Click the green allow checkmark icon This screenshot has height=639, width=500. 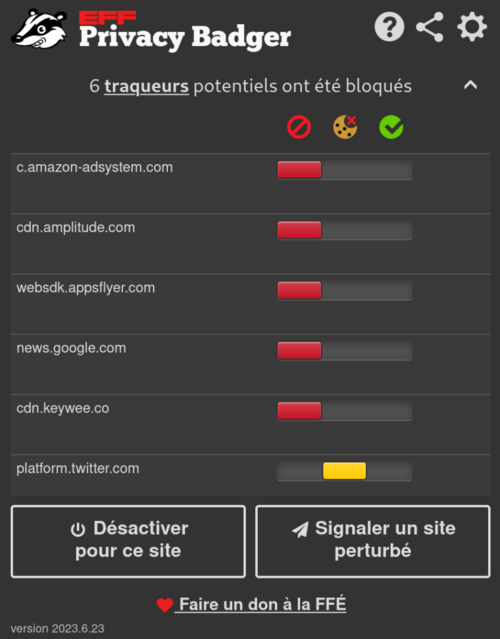(x=391, y=127)
